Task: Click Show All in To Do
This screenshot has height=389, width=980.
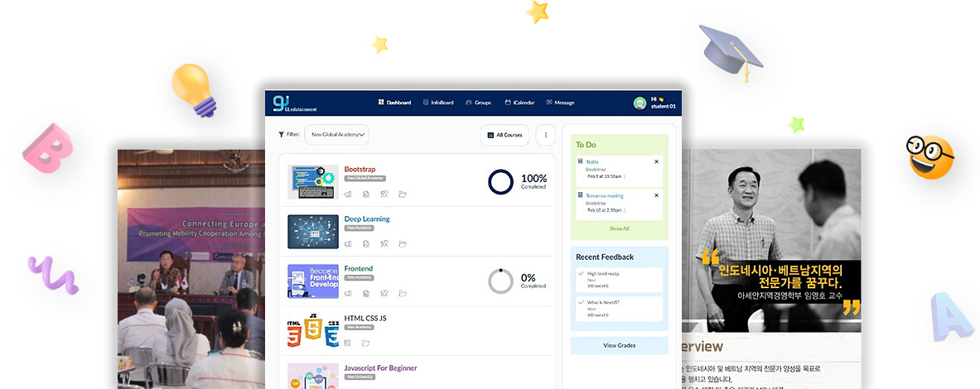Action: 620,228
